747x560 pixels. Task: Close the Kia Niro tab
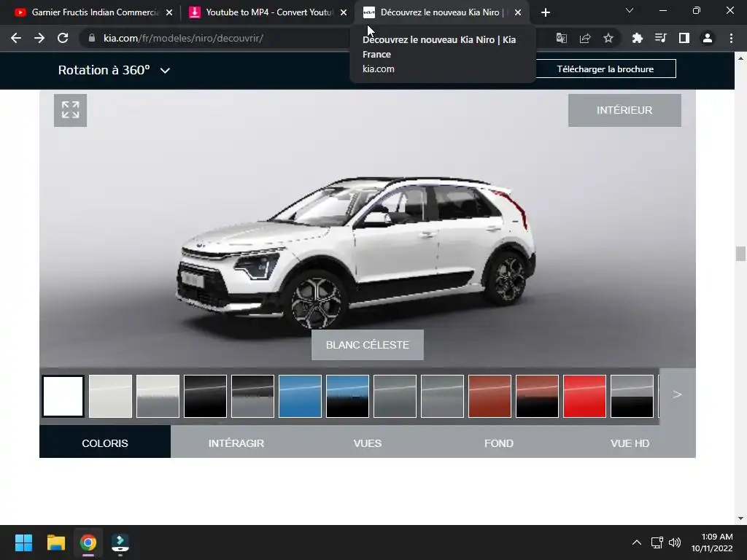point(518,12)
